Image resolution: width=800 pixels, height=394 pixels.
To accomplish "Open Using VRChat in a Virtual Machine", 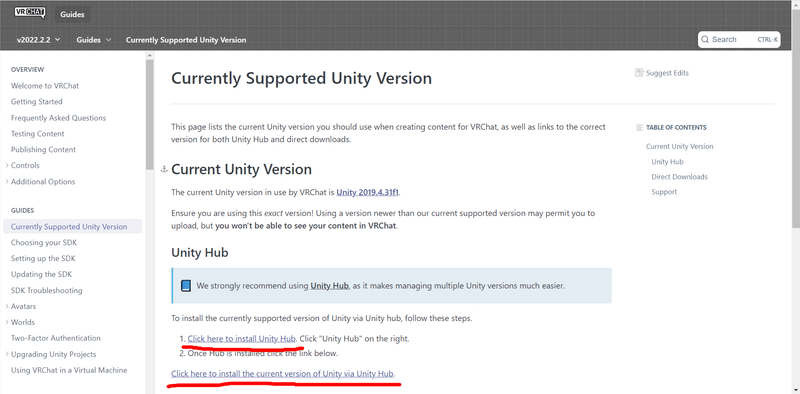I will click(x=69, y=370).
